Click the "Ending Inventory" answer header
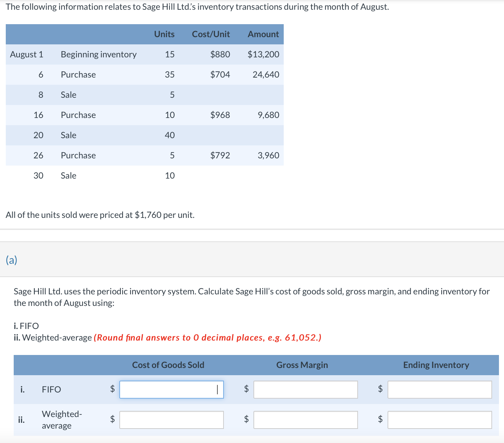The height and width of the screenshot is (443, 504). coord(436,365)
